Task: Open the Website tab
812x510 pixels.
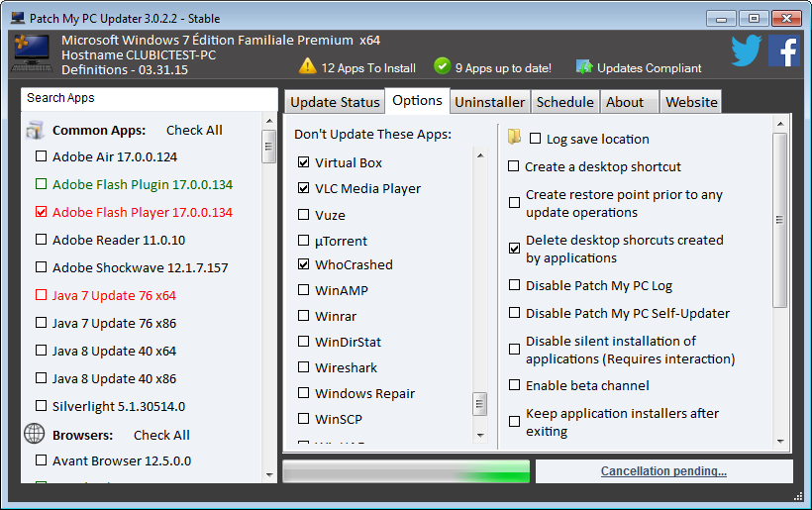Action: (x=691, y=102)
